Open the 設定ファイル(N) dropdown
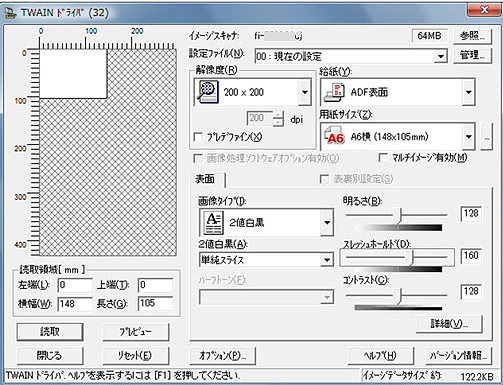The height and width of the screenshot is (385, 503). [440, 56]
